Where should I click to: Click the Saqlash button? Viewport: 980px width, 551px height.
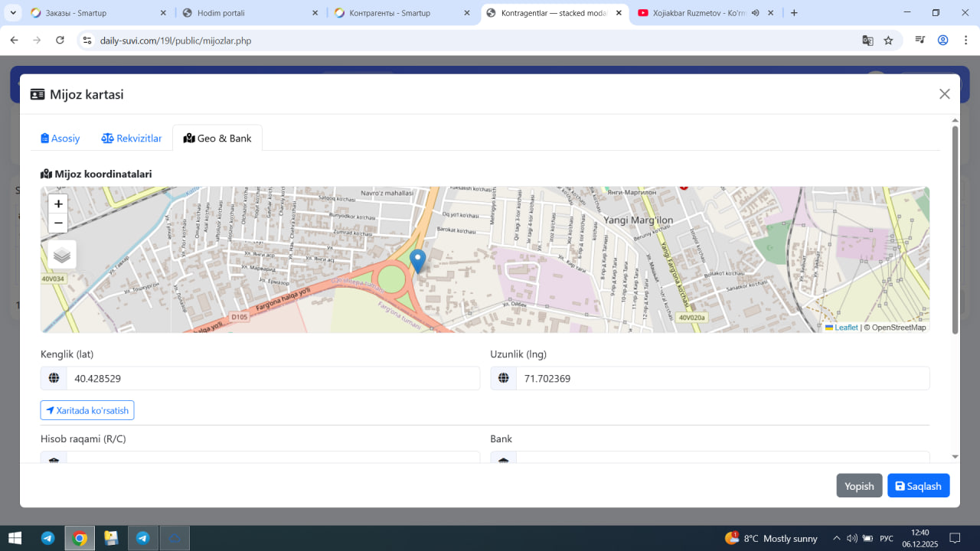click(x=918, y=486)
